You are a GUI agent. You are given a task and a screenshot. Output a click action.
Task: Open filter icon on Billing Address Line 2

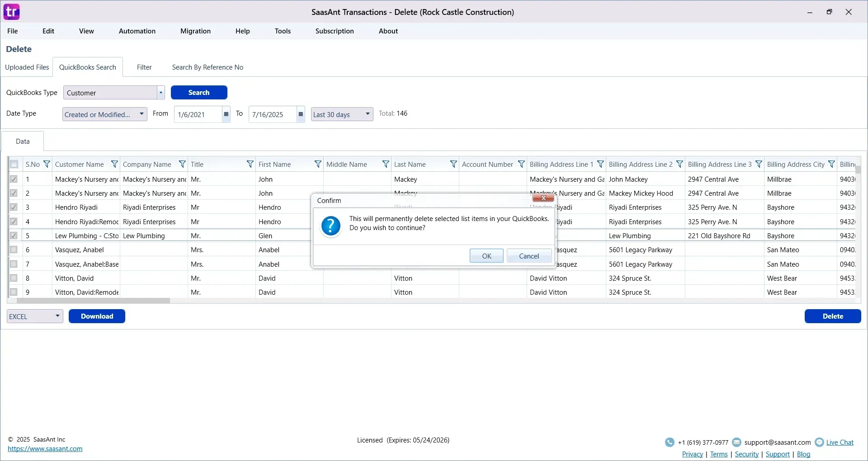pos(679,164)
